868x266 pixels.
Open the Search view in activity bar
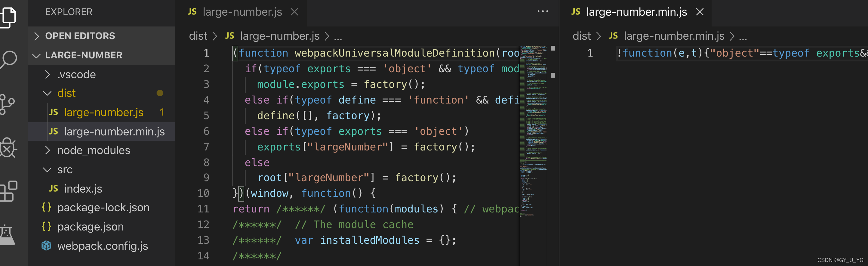coord(8,60)
